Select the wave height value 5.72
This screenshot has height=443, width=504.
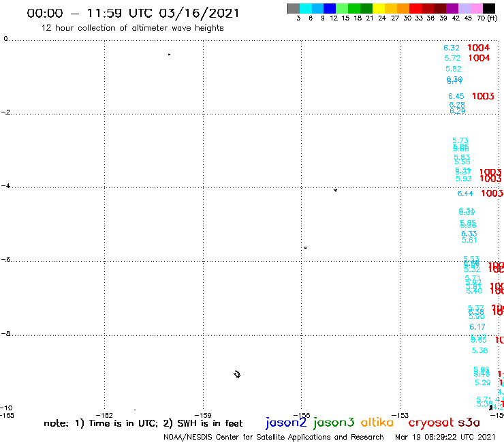point(452,58)
